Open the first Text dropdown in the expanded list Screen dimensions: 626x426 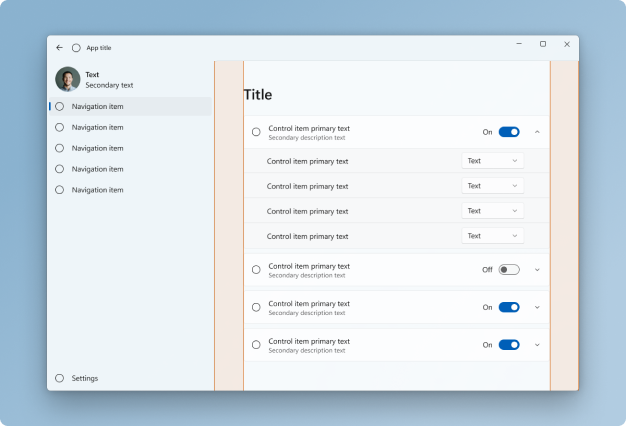[x=493, y=161]
